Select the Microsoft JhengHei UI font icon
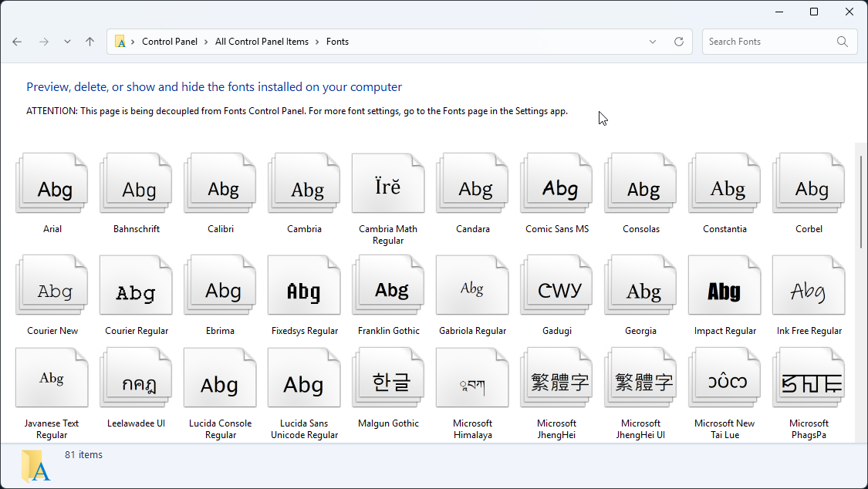This screenshot has height=489, width=868. point(641,378)
